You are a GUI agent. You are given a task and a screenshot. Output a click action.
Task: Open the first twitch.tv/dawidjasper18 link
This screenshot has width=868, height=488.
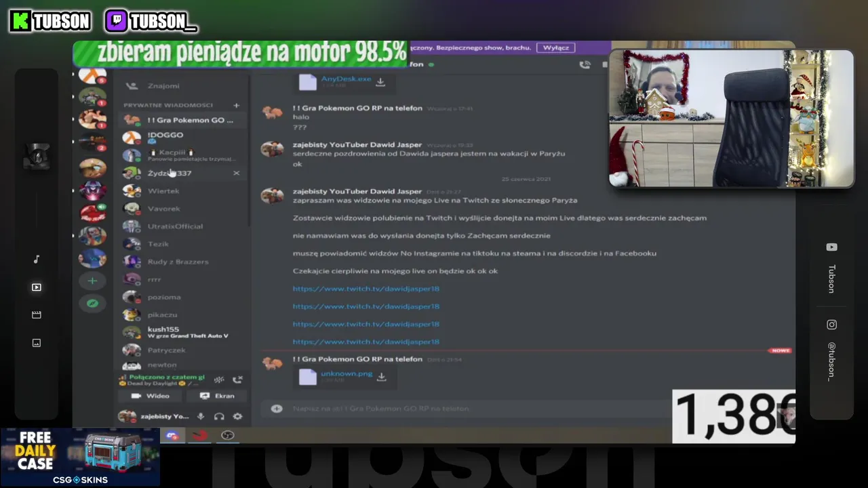pos(366,289)
